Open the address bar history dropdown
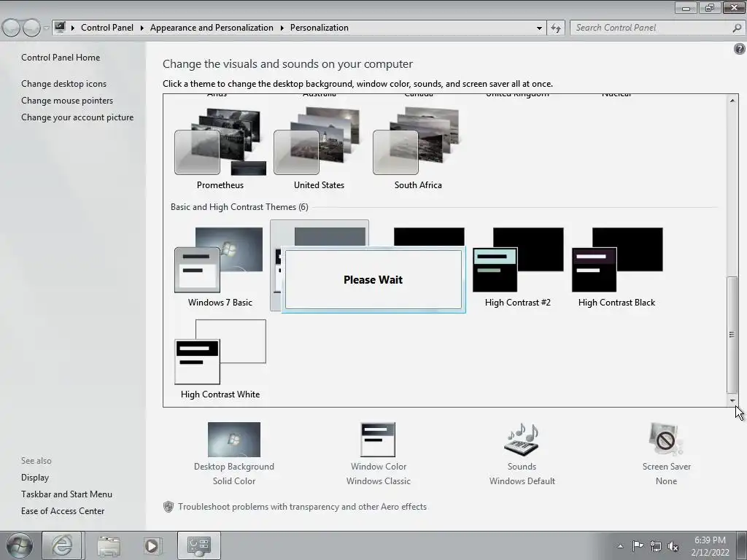 pyautogui.click(x=539, y=28)
